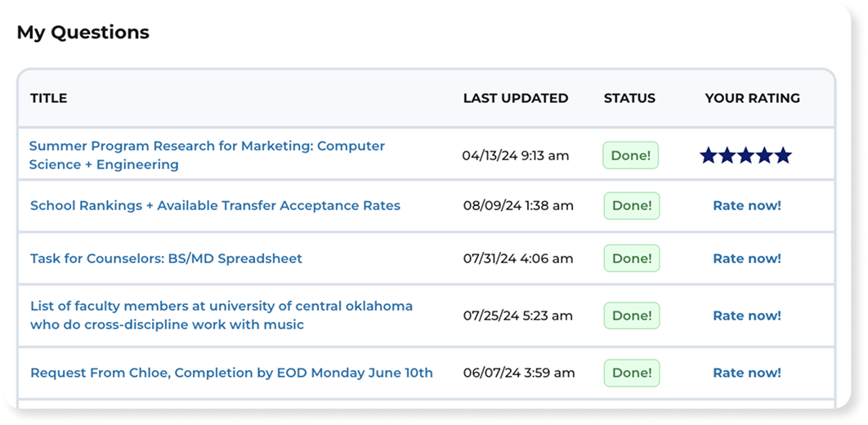
Task: Click the third rating star
Action: pyautogui.click(x=745, y=155)
